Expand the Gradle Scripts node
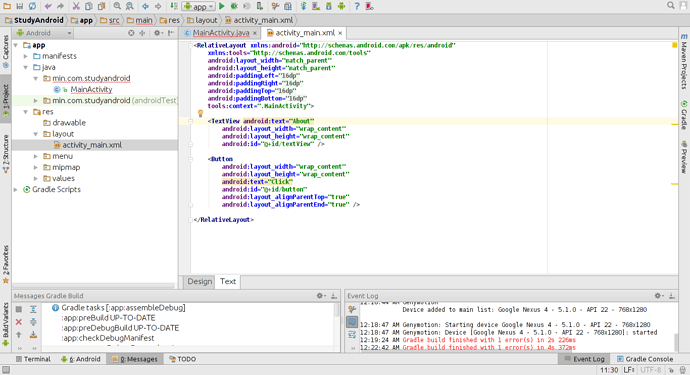The image size is (690, 375). point(16,190)
